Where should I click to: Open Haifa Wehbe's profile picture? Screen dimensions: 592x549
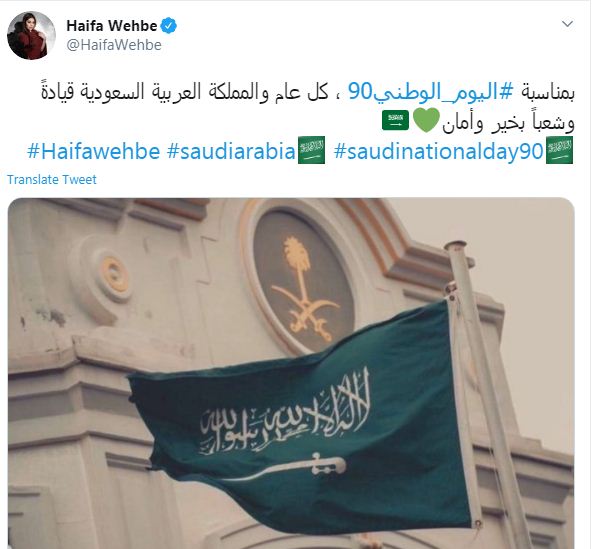point(31,35)
